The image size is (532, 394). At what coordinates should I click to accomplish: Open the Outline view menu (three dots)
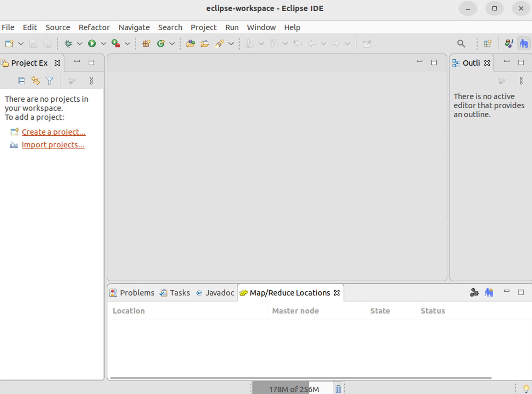pyautogui.click(x=521, y=81)
